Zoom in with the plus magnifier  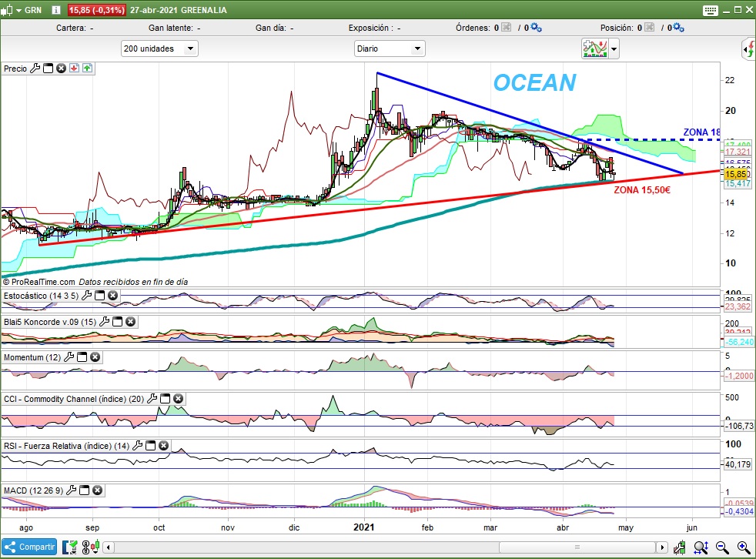click(x=744, y=547)
